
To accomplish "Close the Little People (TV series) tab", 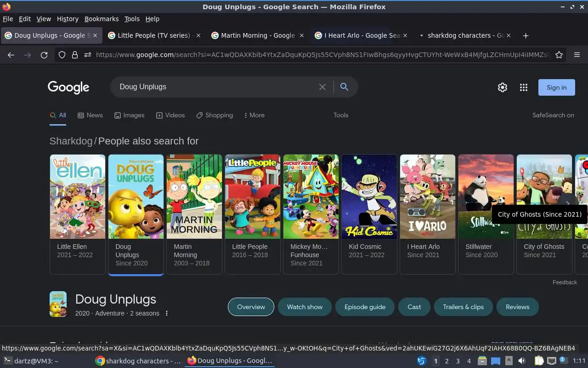I will (x=198, y=35).
